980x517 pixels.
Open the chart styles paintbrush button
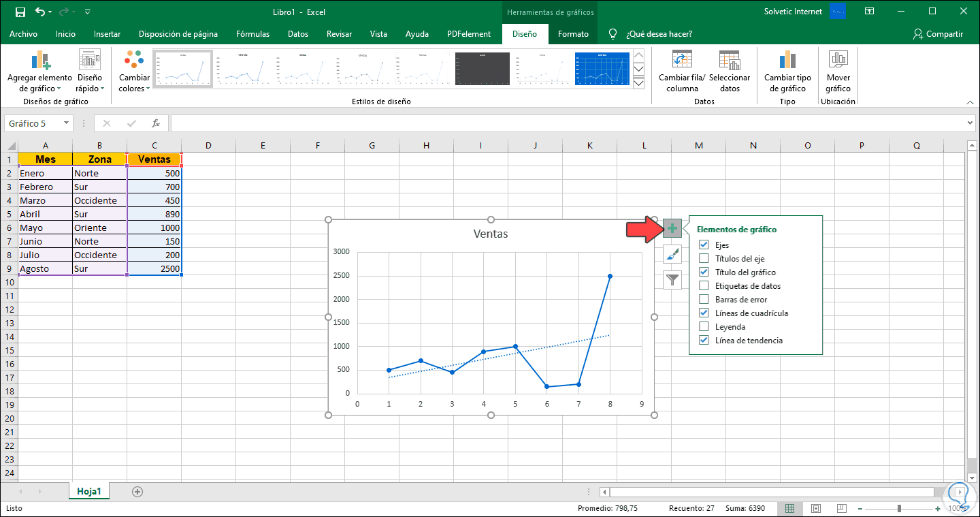click(x=672, y=254)
